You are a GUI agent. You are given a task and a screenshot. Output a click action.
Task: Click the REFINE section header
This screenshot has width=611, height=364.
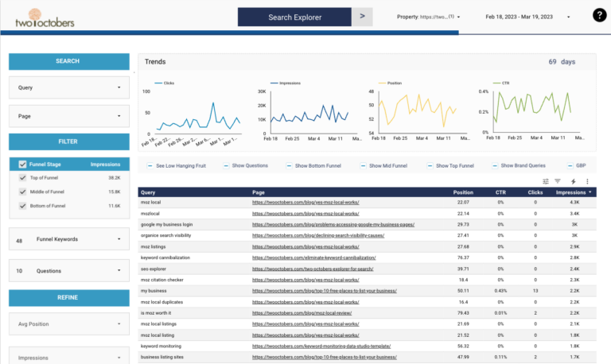(69, 297)
